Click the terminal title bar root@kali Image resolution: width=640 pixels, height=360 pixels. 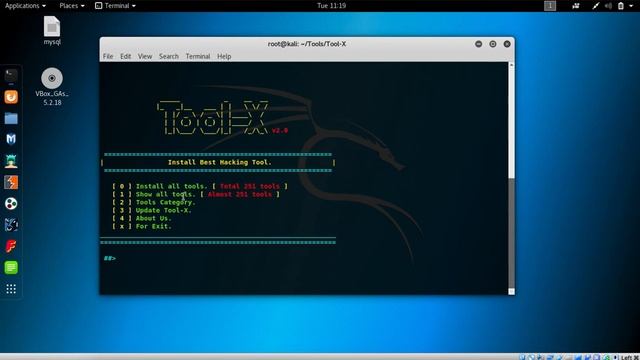[307, 44]
